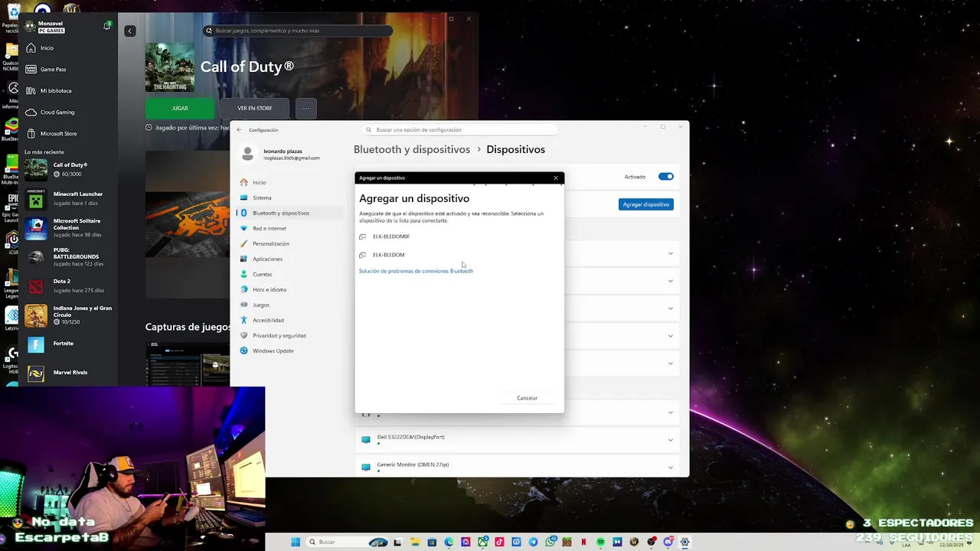Open Telegram from taskbar
This screenshot has height=551, width=980.
click(534, 542)
